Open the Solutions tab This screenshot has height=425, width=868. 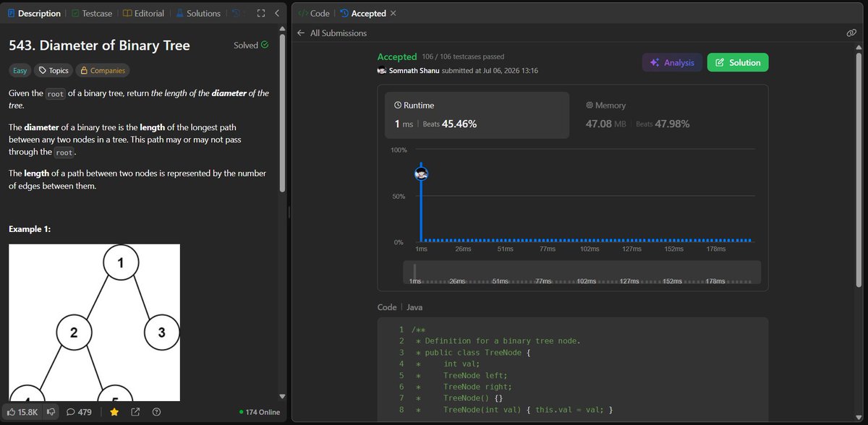(197, 13)
